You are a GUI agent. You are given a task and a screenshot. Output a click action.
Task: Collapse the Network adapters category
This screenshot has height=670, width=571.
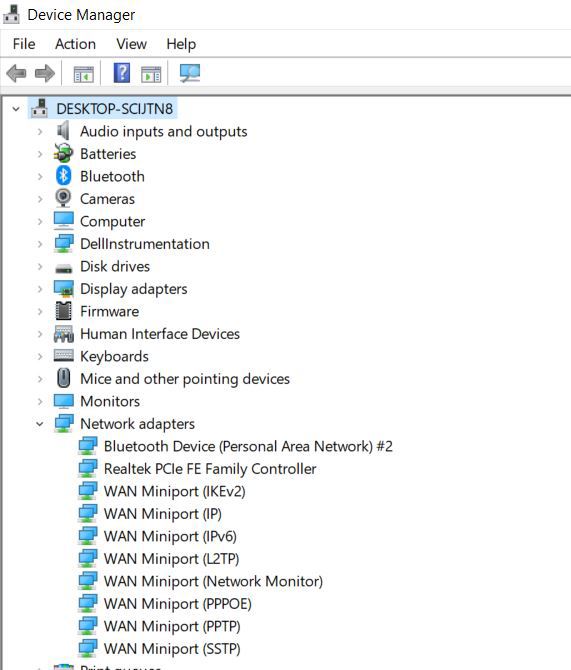tap(40, 424)
